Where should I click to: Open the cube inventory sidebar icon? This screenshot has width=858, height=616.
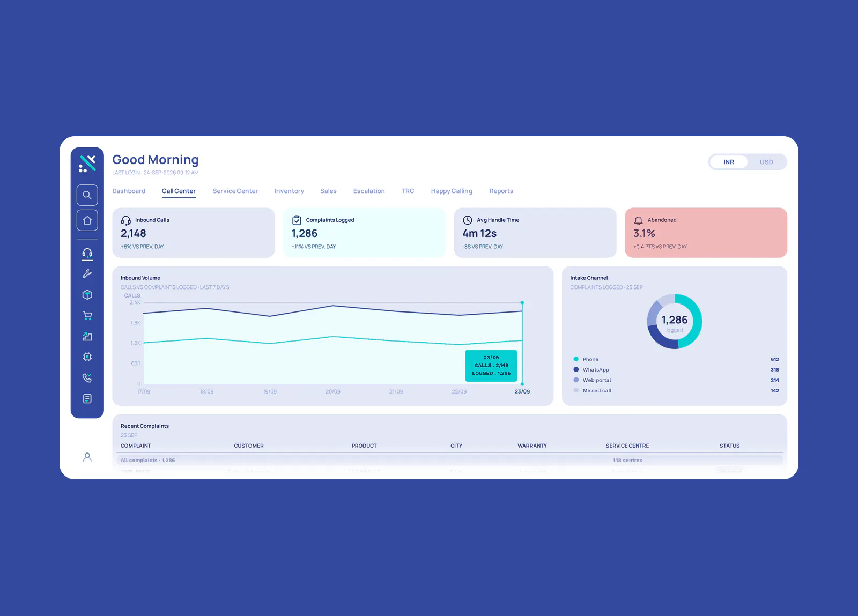click(87, 295)
